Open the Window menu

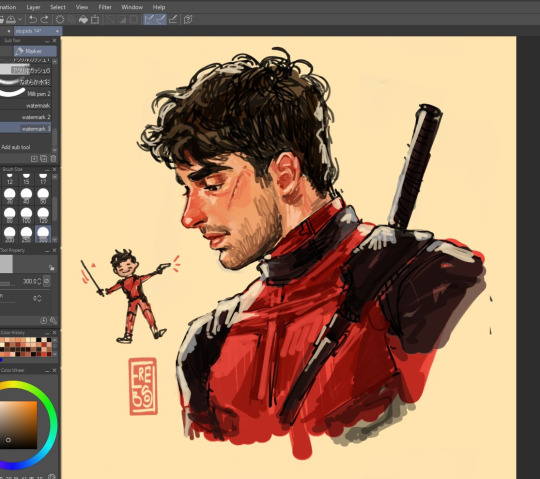[x=132, y=7]
